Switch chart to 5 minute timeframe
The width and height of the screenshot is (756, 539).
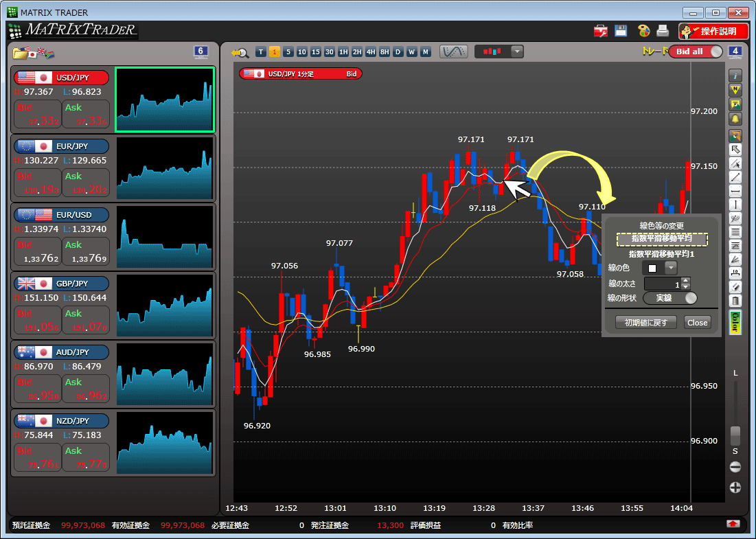(288, 51)
